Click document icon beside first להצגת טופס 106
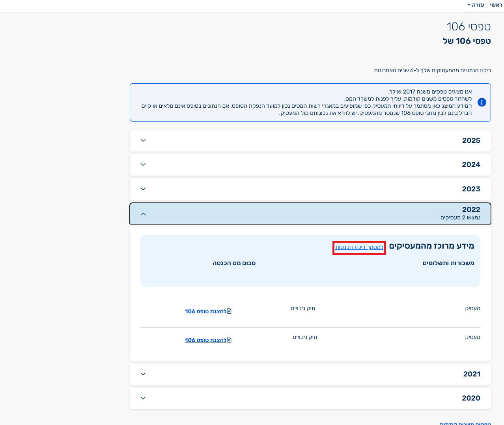 [x=230, y=311]
